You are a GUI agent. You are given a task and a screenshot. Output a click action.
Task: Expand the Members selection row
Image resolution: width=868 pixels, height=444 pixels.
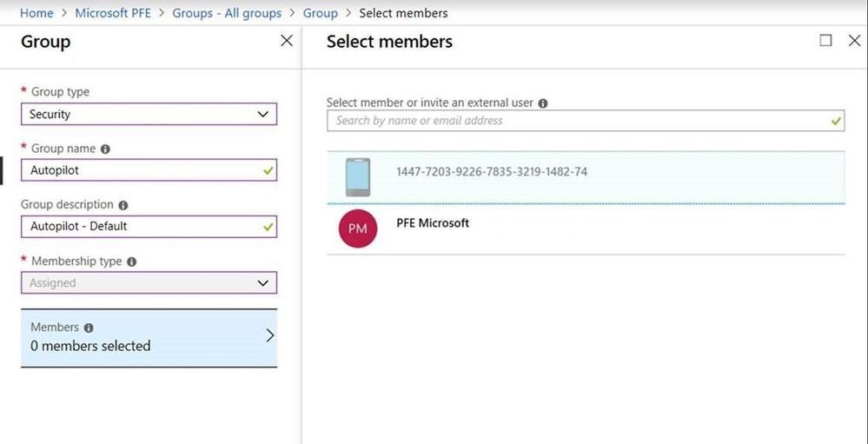click(149, 337)
